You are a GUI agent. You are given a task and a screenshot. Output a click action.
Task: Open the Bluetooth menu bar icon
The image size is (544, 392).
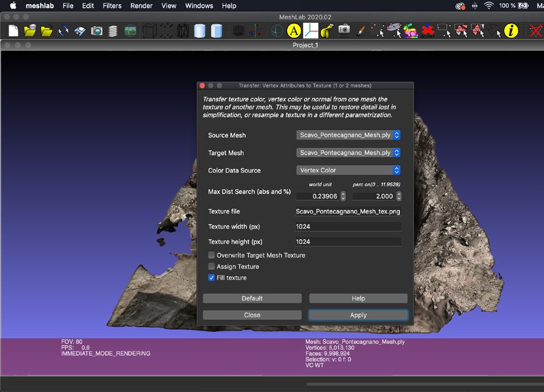[475, 6]
